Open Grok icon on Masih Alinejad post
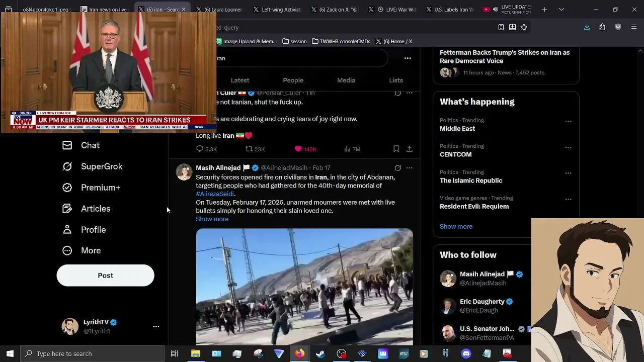Screen dimensions: 644x362 [397, 168]
